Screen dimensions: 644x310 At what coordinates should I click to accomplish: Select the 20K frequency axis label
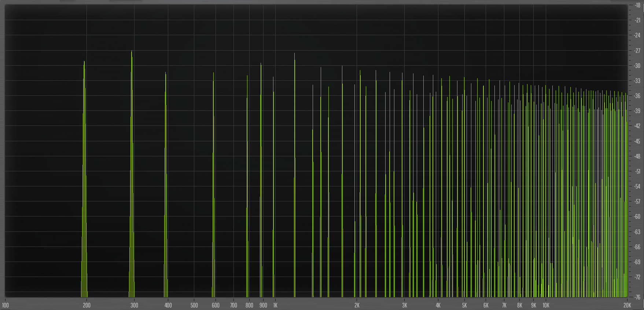(x=627, y=305)
